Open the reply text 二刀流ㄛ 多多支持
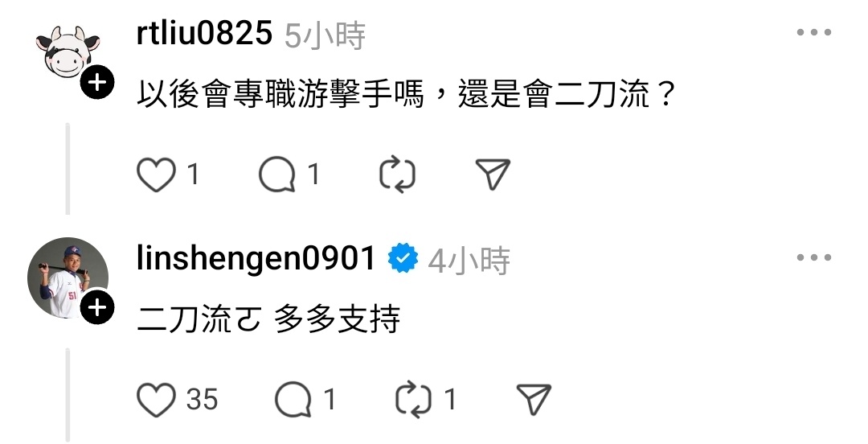Screen dimensions: 868x444 [x=268, y=320]
